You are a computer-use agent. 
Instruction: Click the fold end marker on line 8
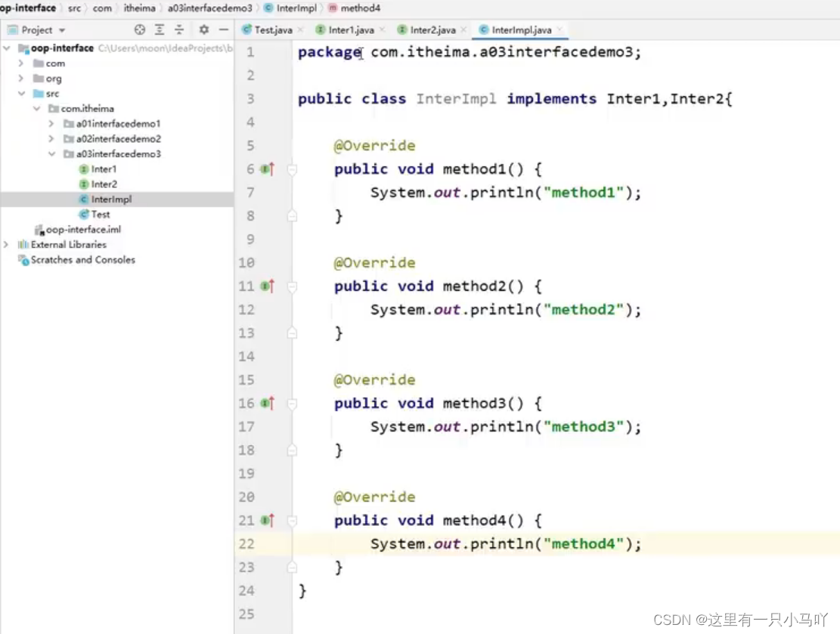(292, 216)
